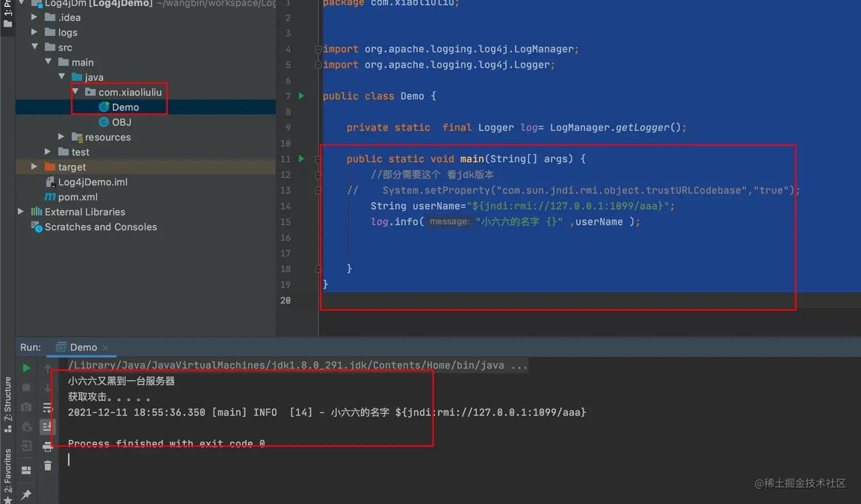Collapse the java folder
The image size is (861, 504).
click(x=62, y=76)
